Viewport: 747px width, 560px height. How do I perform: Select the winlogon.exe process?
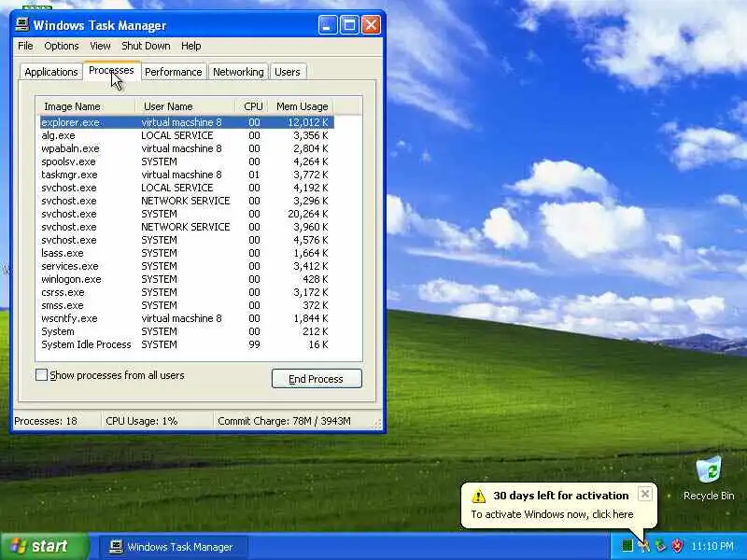[x=187, y=279]
